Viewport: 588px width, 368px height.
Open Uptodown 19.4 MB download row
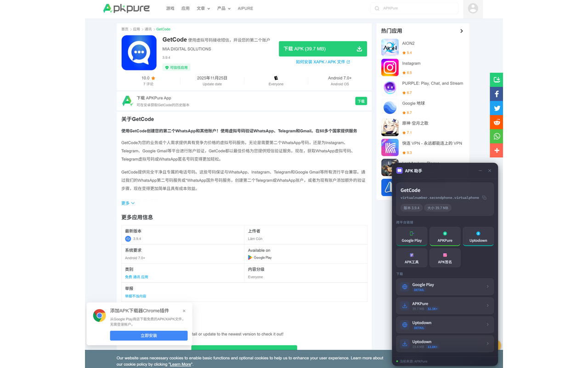point(445,344)
